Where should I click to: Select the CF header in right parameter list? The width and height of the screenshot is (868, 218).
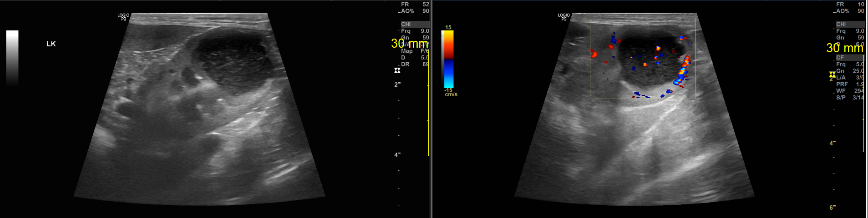pyautogui.click(x=840, y=58)
